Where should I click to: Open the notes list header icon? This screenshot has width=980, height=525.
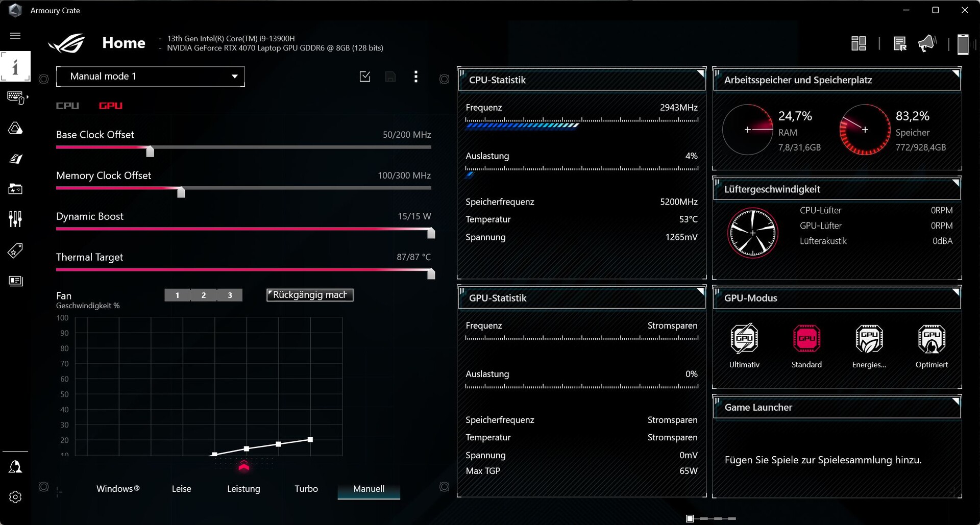[900, 43]
